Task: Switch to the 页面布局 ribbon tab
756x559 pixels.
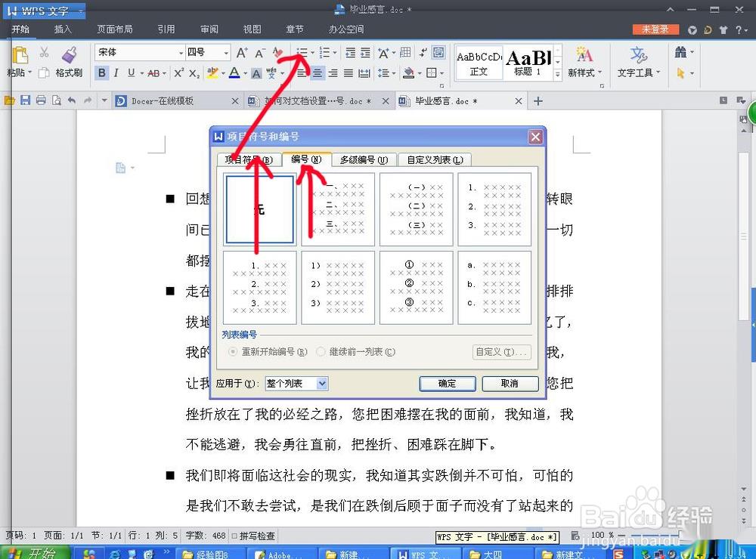Action: [x=115, y=29]
